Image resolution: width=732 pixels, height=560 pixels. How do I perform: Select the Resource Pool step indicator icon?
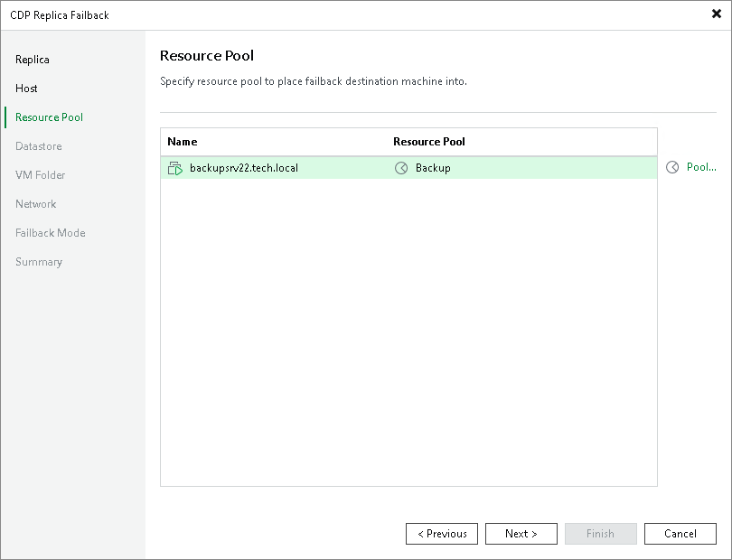coord(6,117)
